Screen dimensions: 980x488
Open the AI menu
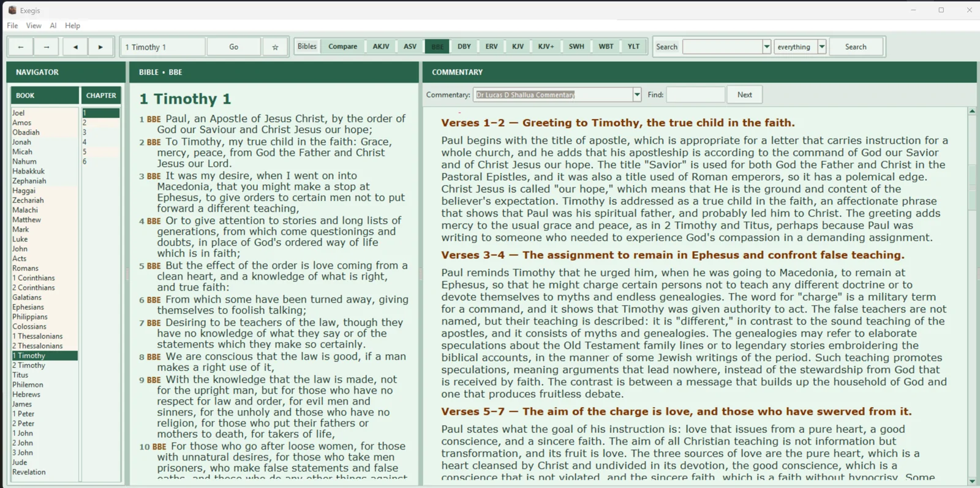click(x=53, y=26)
